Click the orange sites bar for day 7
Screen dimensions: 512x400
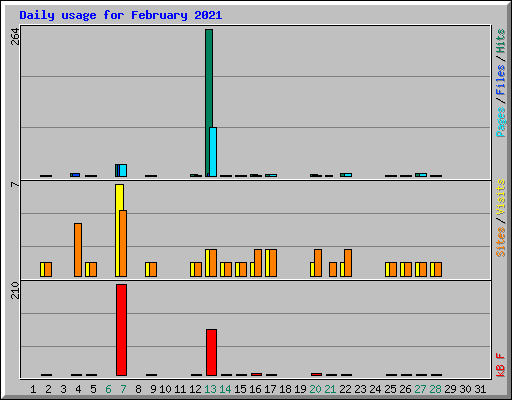click(123, 243)
